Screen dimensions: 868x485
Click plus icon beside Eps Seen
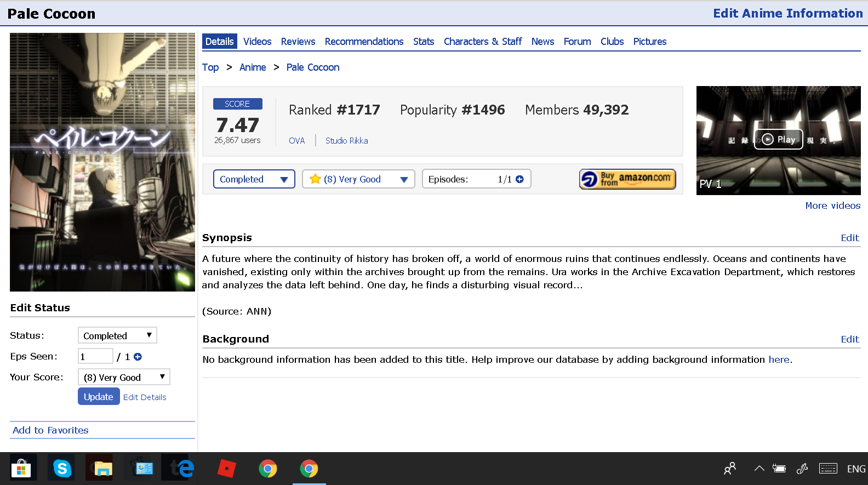(138, 357)
